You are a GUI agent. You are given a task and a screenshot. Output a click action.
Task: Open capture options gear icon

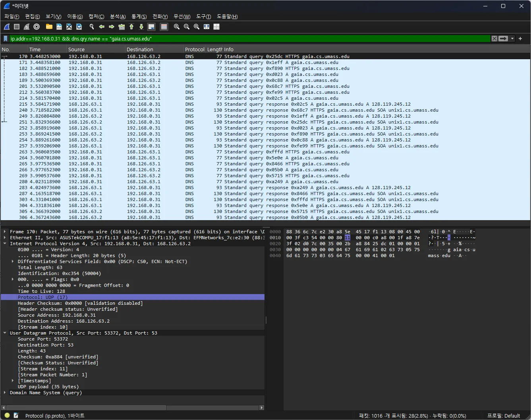[x=37, y=27]
